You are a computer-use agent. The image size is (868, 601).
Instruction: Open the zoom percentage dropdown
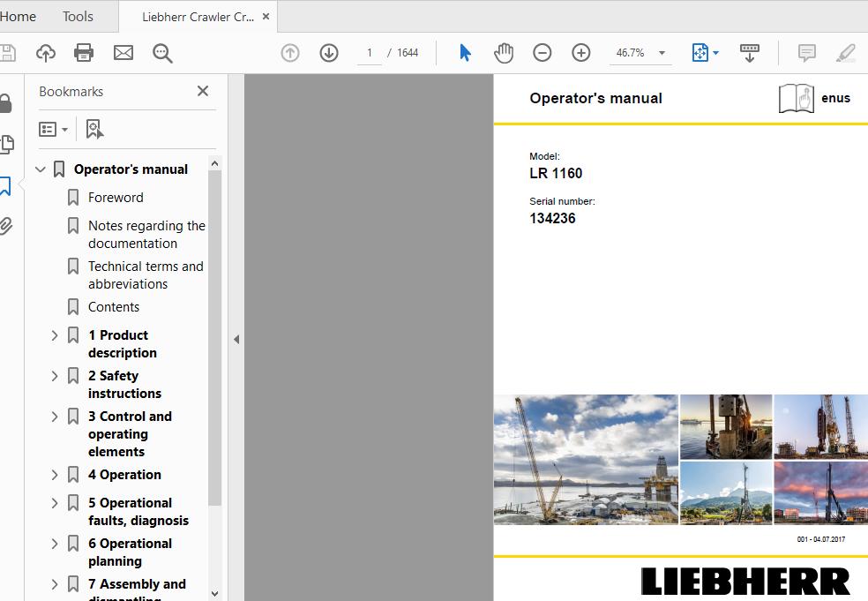coord(662,53)
